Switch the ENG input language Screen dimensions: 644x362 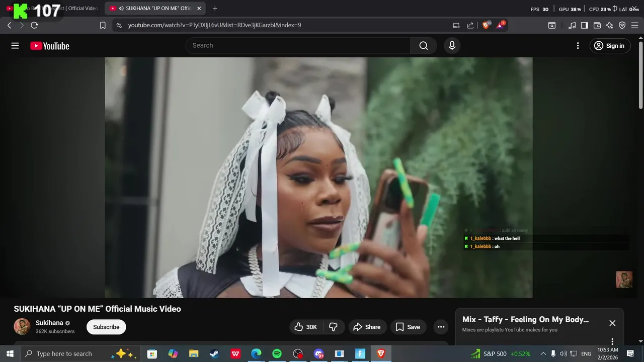click(x=586, y=354)
